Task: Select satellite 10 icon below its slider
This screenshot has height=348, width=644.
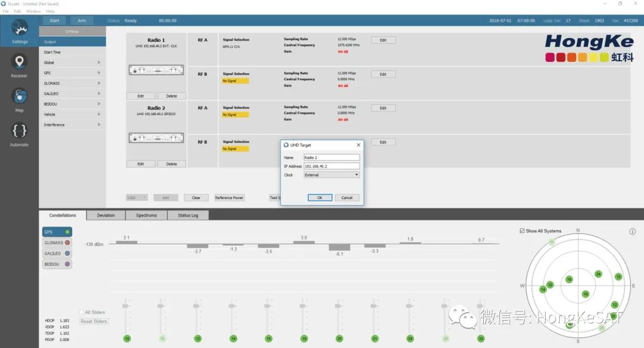Action: pos(127,338)
